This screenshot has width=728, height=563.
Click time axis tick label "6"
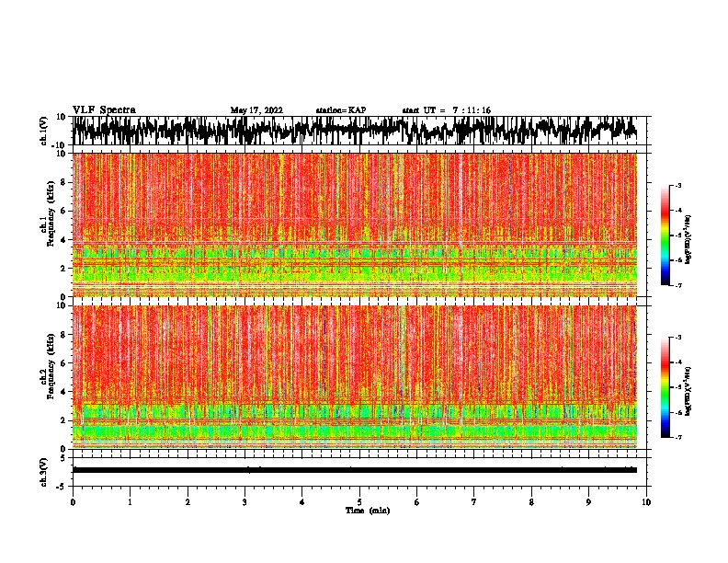[417, 502]
